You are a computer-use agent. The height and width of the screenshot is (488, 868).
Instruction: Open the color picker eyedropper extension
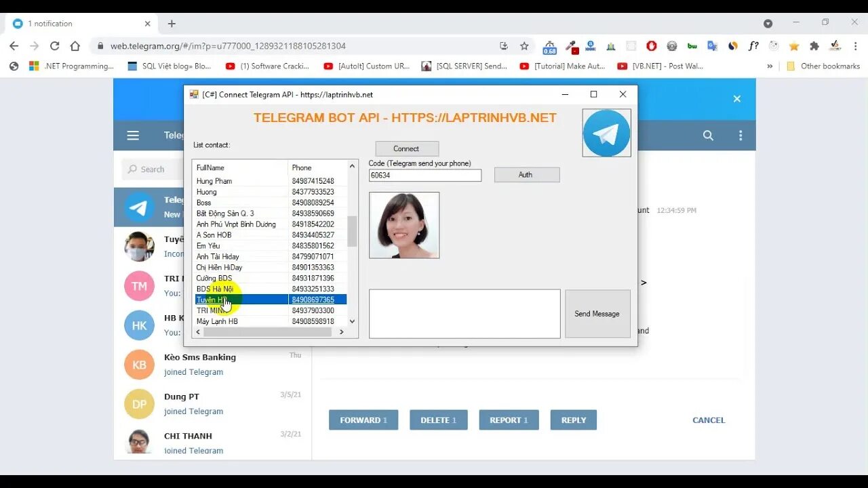pyautogui.click(x=572, y=47)
